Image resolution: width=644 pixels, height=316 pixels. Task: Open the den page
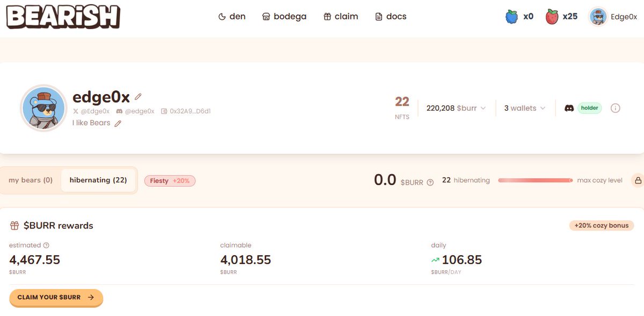[x=232, y=17]
